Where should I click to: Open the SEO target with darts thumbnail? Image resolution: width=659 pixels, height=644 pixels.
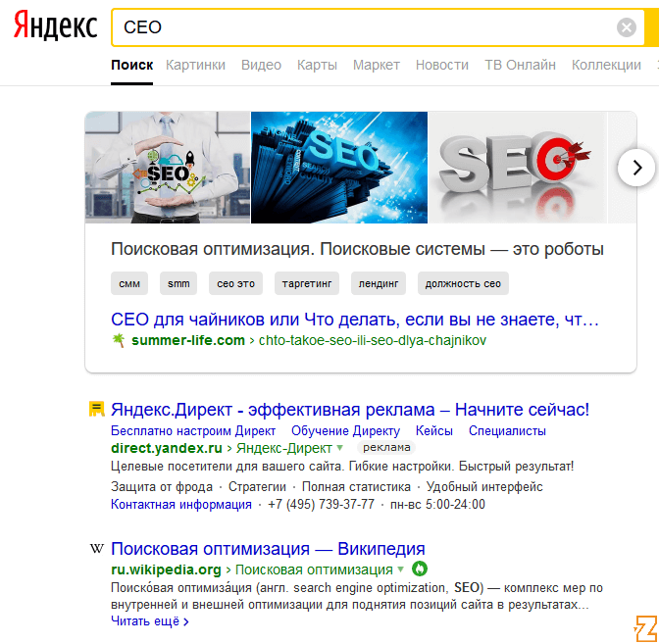(x=518, y=168)
